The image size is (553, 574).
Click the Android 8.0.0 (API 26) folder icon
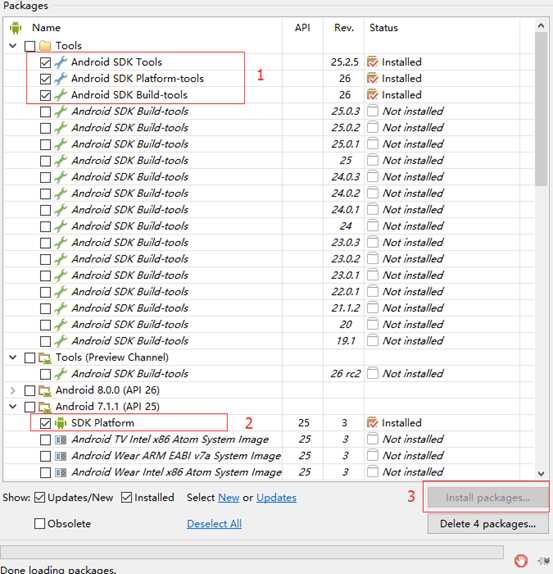coord(45,391)
